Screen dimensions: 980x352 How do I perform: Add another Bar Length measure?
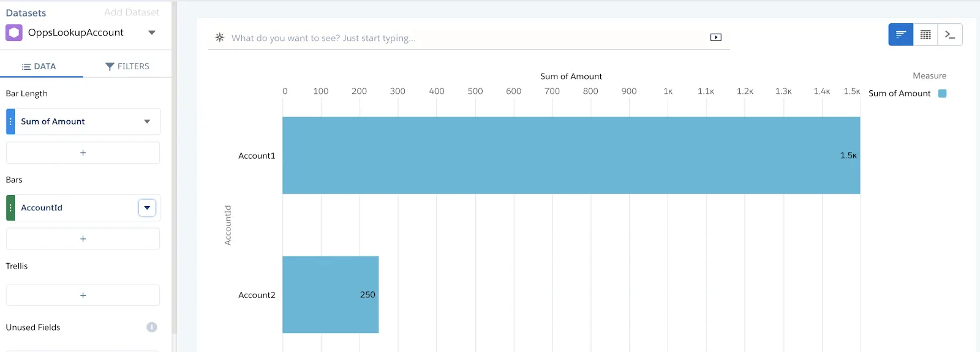(x=83, y=153)
